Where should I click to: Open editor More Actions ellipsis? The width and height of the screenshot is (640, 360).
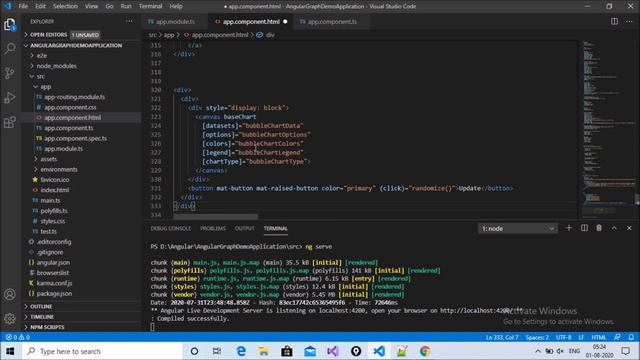629,21
